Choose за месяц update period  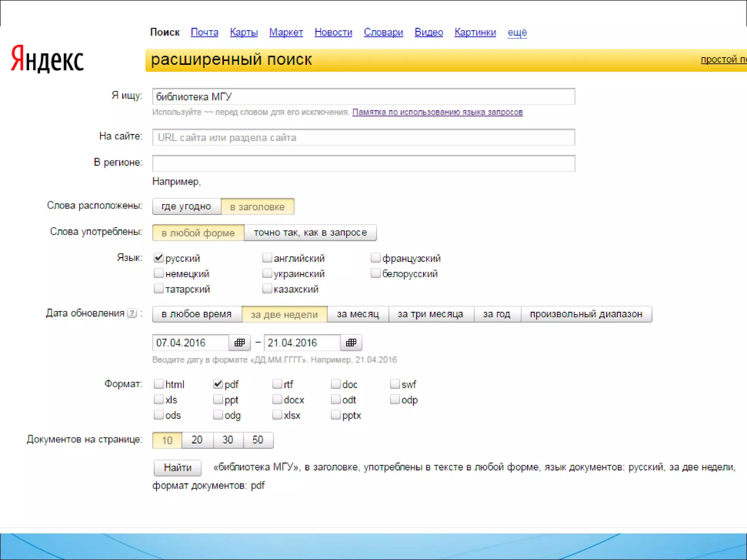[358, 314]
